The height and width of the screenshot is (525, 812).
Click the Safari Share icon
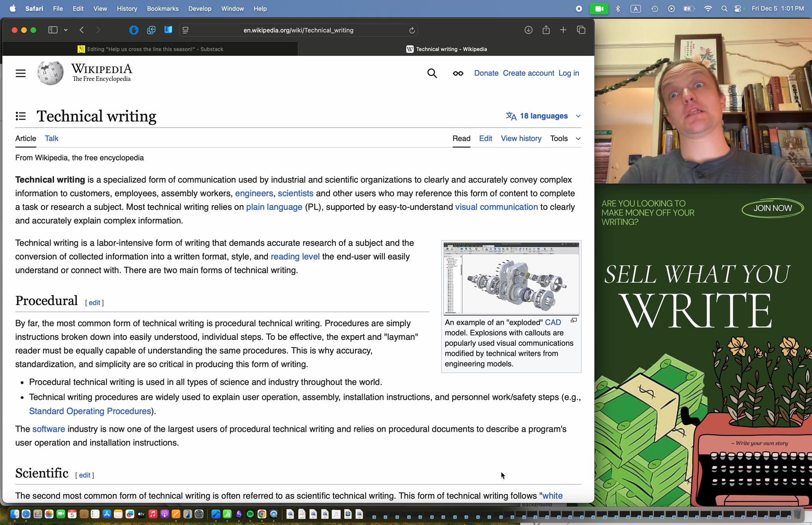click(546, 30)
